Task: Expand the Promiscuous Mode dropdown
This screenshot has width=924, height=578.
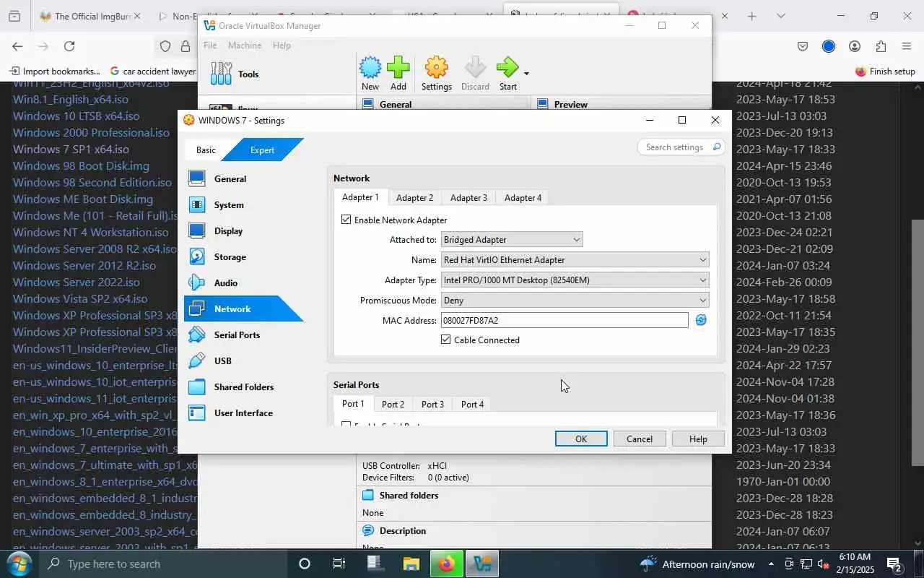Action: tap(575, 301)
